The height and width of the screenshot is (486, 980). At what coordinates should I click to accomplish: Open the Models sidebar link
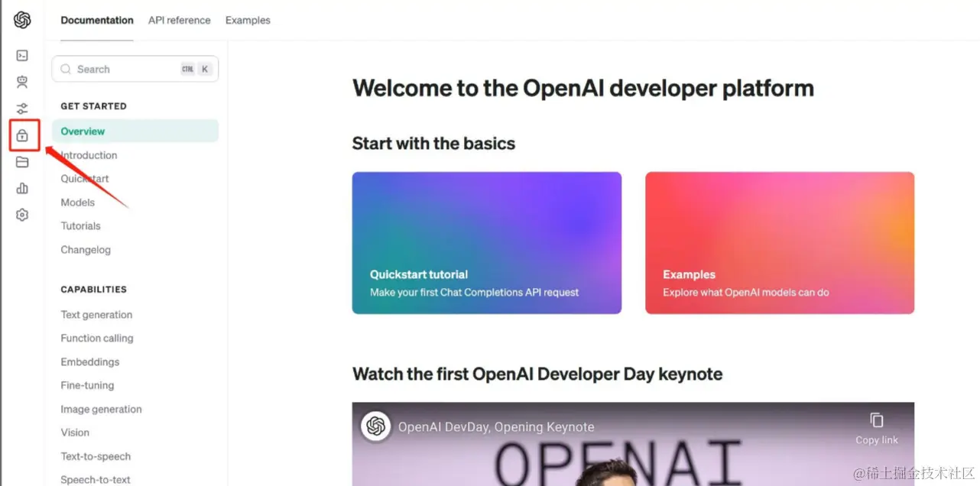pyautogui.click(x=78, y=202)
